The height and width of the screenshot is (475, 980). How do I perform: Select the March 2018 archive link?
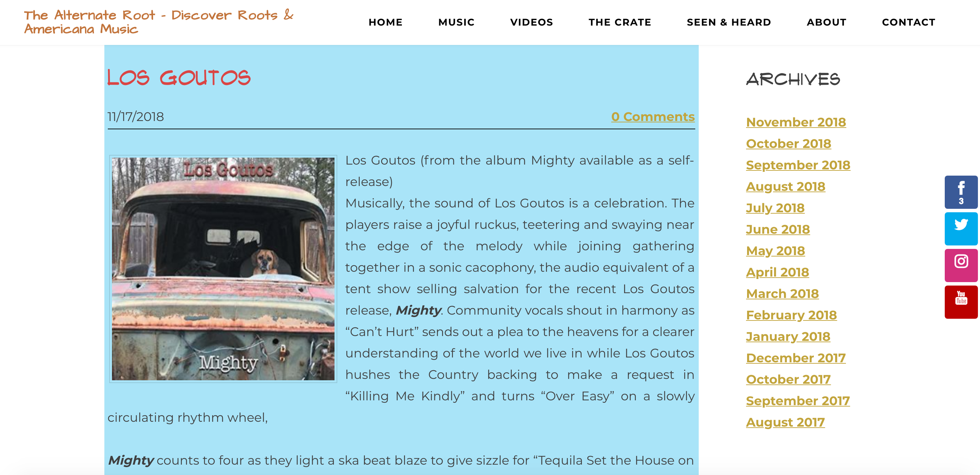[x=782, y=294]
